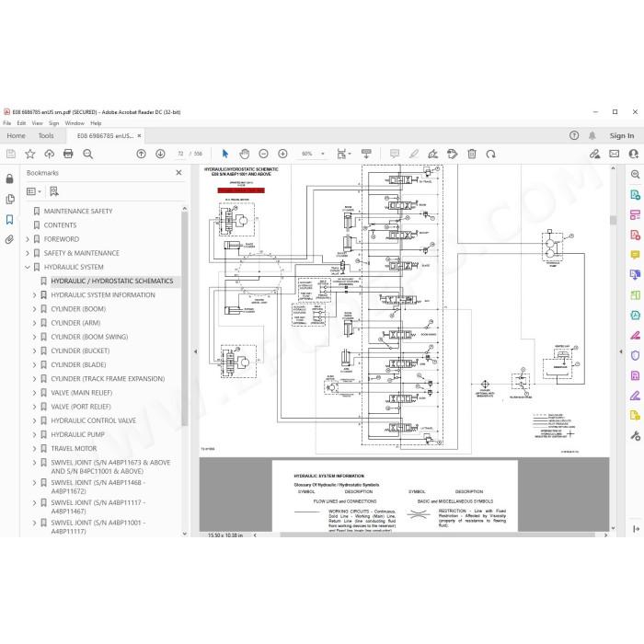Open the Edit menu
This screenshot has height=644, width=644.
pyautogui.click(x=21, y=123)
